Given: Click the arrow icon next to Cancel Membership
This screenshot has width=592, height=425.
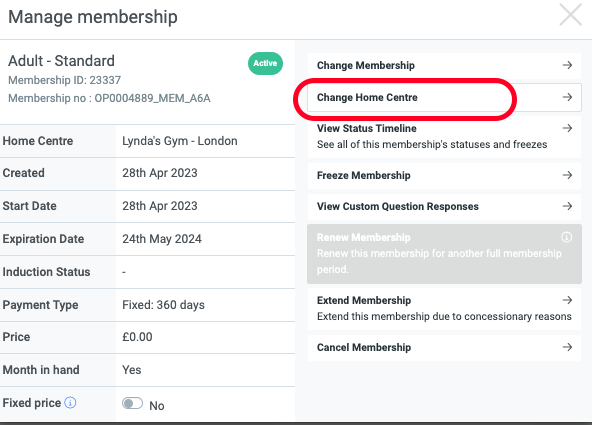Looking at the screenshot, I should [567, 347].
